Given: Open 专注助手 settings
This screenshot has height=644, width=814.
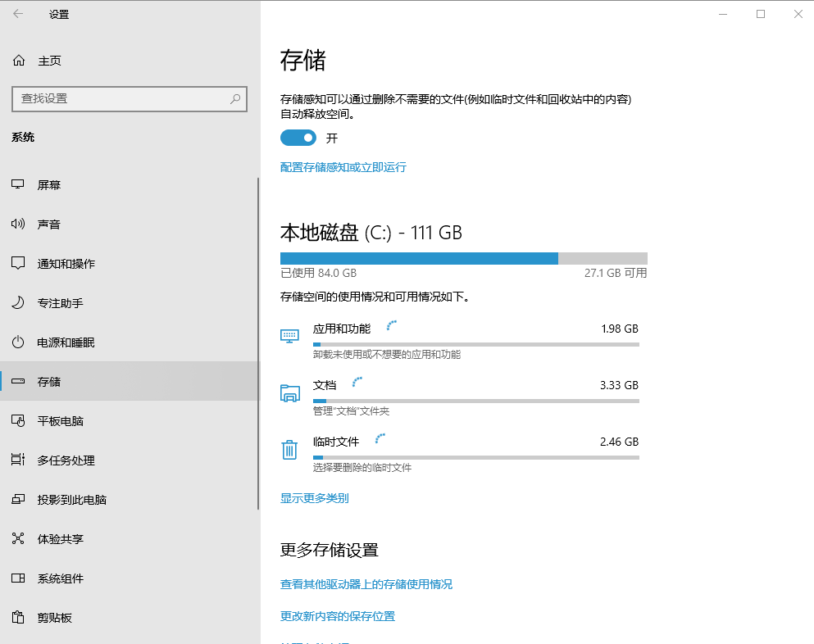Looking at the screenshot, I should pos(17,302).
